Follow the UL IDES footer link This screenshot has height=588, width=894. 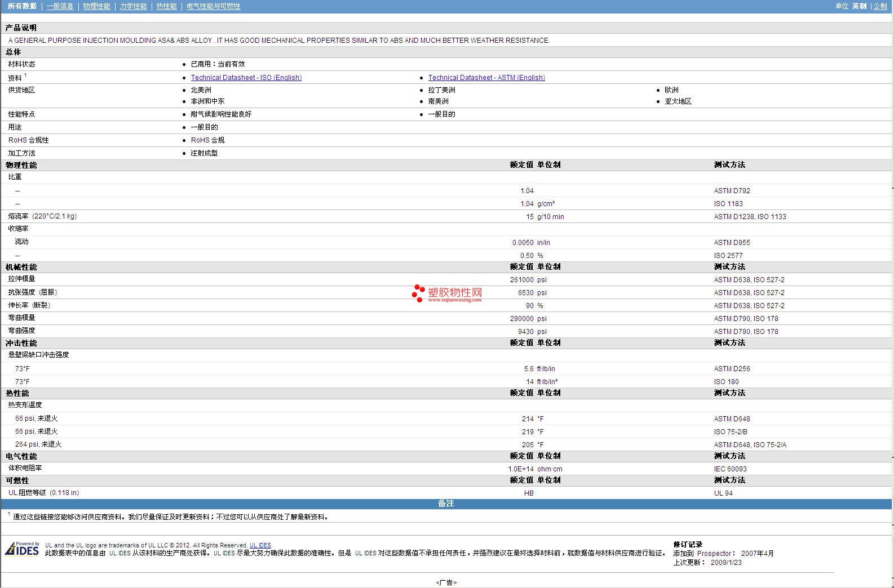(x=260, y=545)
